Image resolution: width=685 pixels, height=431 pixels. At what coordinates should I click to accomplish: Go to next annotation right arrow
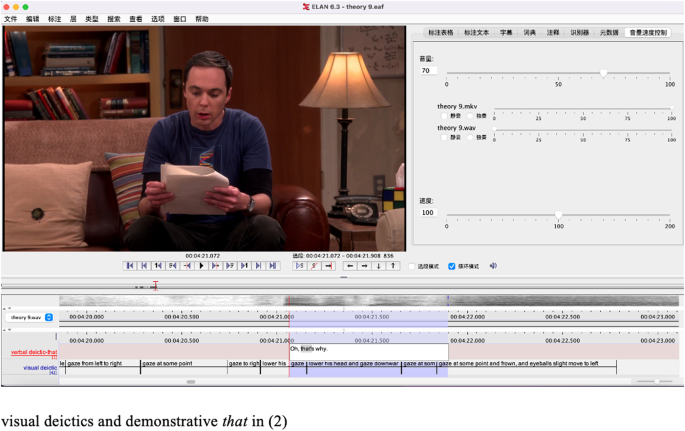(x=364, y=265)
